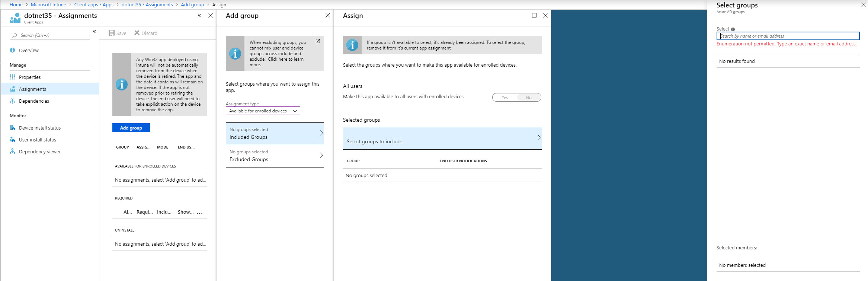Screen dimensions: 868x281
Task: Click the Properties sliders icon
Action: pyautogui.click(x=12, y=77)
